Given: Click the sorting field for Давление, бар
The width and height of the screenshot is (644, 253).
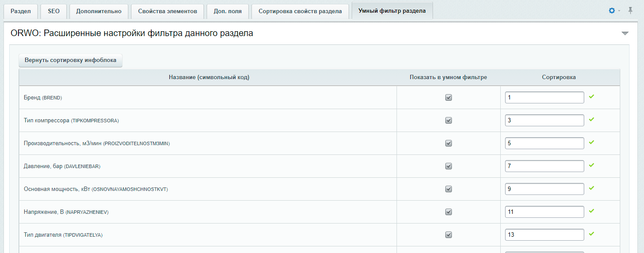Looking at the screenshot, I should 544,166.
